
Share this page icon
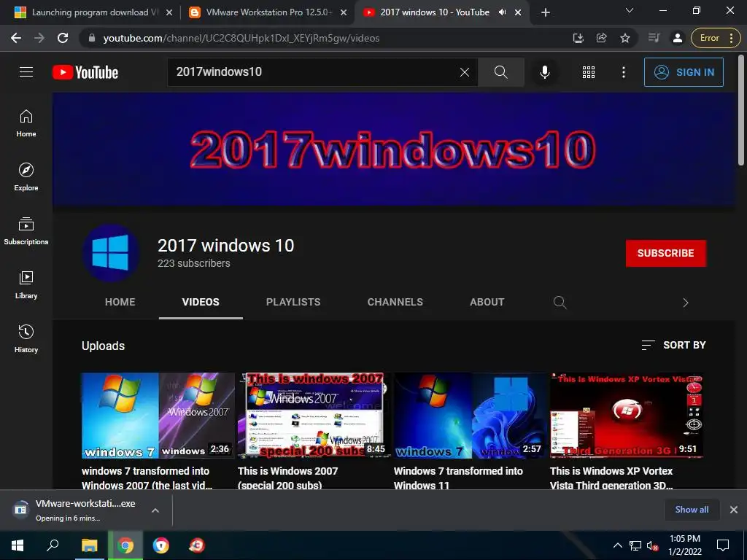[x=602, y=38]
